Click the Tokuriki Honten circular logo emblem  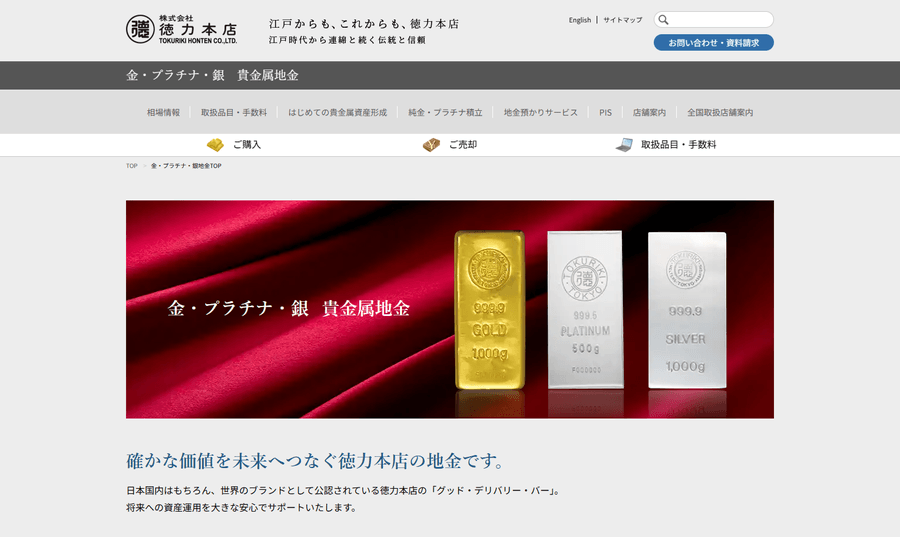point(140,29)
